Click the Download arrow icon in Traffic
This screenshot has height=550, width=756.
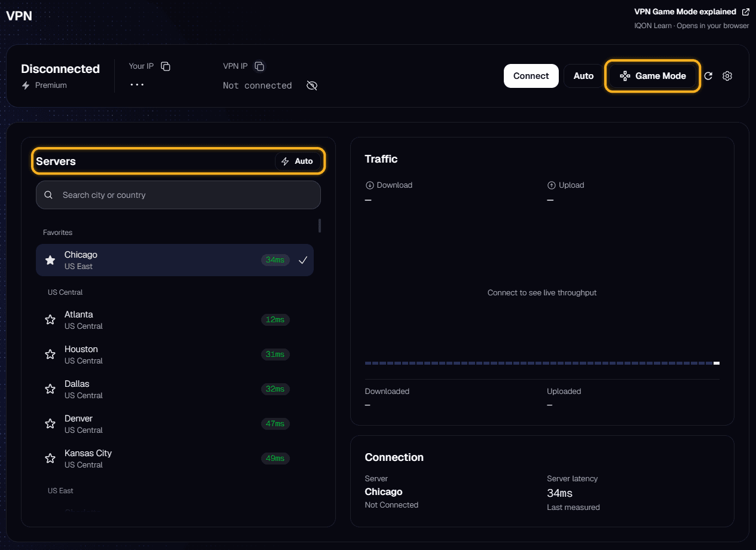[x=369, y=185]
